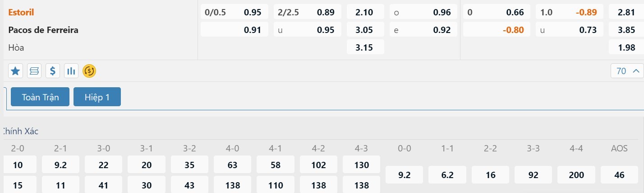The image size is (644, 193).
Task: Click the yellow coin exchange icon
Action: click(89, 71)
